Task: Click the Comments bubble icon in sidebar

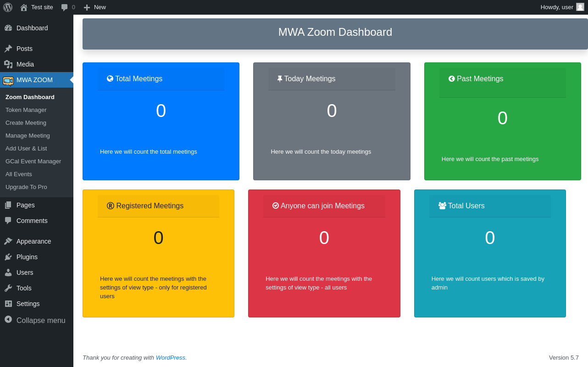Action: coord(8,221)
